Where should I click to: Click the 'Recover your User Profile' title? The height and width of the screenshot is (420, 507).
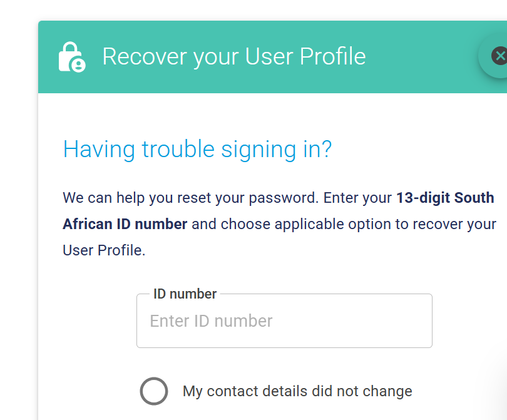(x=234, y=56)
